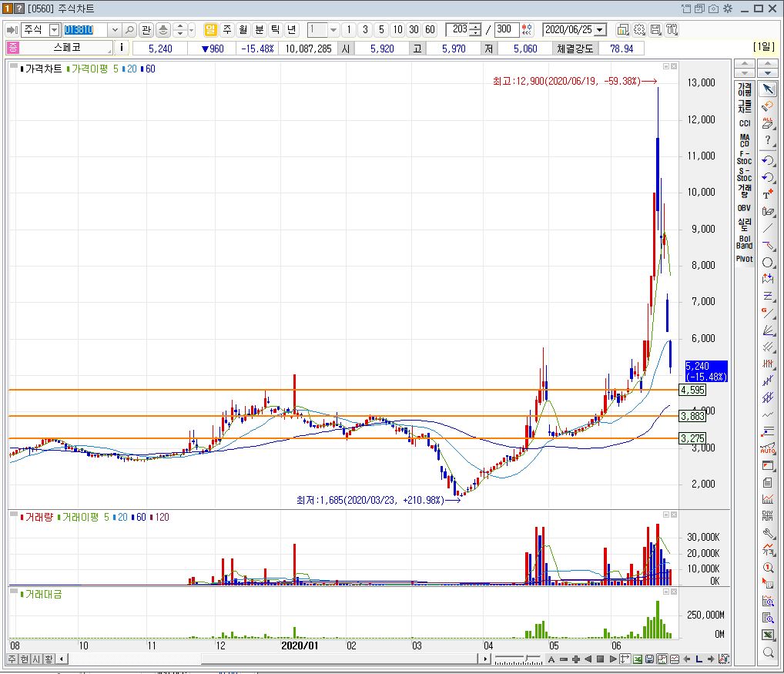Screen dimensions: 784x674
Task: Save chart with bottom floppy icon
Action: click(649, 659)
